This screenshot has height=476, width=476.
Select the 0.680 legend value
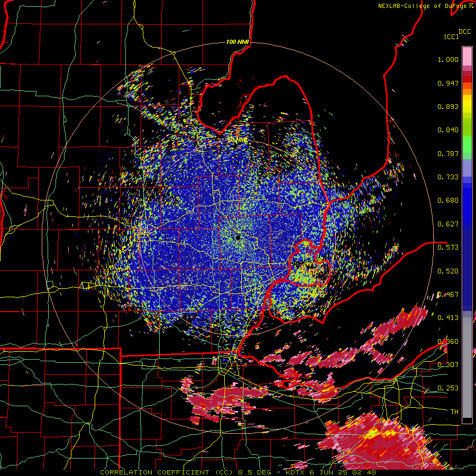(x=448, y=200)
